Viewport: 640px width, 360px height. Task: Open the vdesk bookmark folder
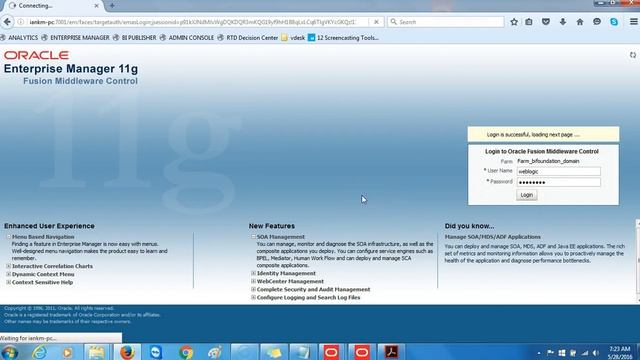(x=293, y=38)
